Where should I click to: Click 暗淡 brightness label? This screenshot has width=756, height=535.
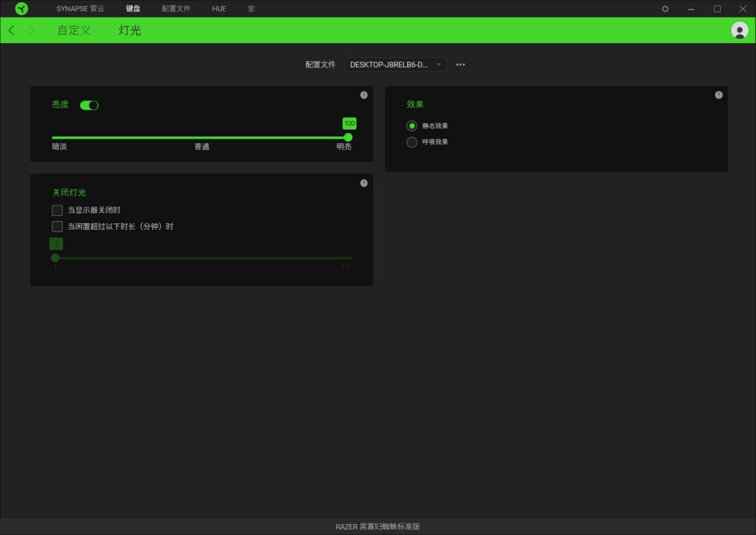tap(60, 147)
